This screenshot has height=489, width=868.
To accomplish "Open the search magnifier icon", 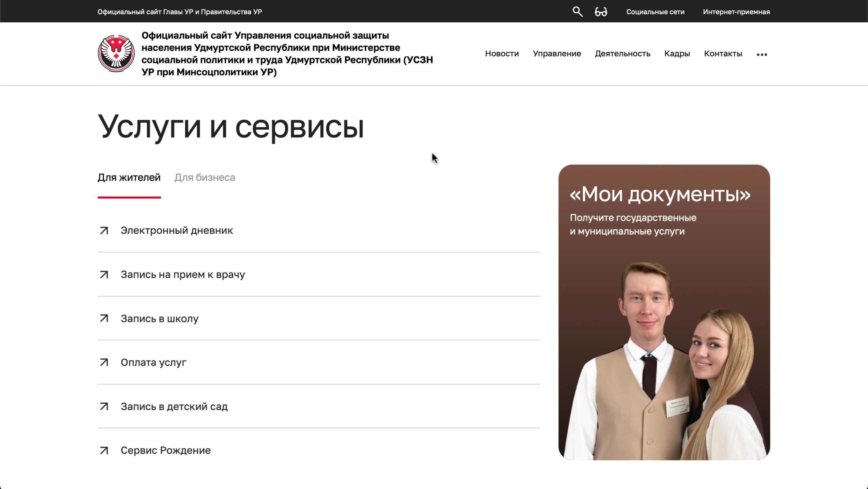I will [578, 12].
